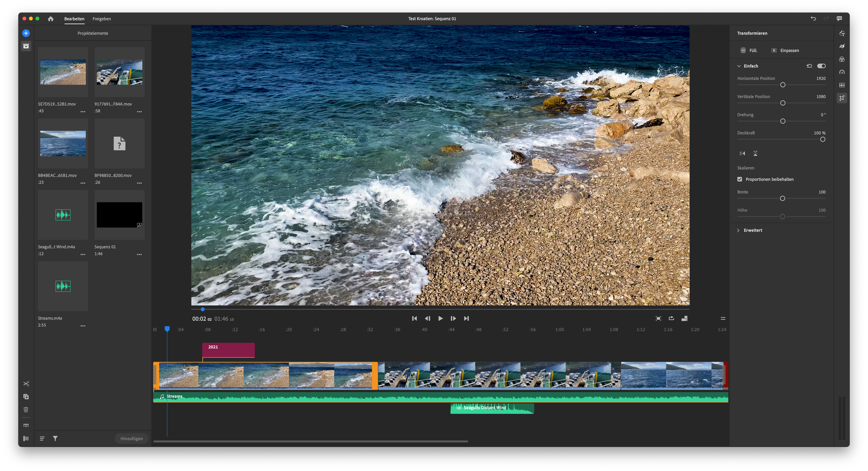Click the filter funnel icon

click(x=55, y=438)
